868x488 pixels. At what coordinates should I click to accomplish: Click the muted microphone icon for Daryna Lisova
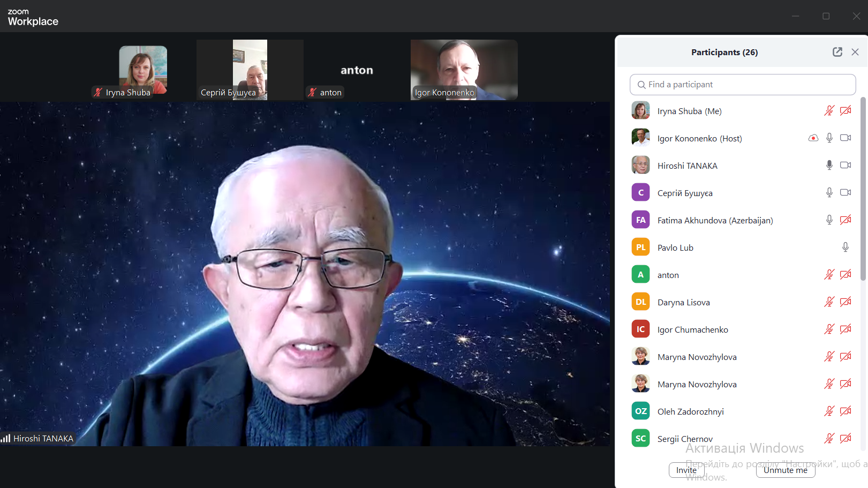pyautogui.click(x=829, y=302)
